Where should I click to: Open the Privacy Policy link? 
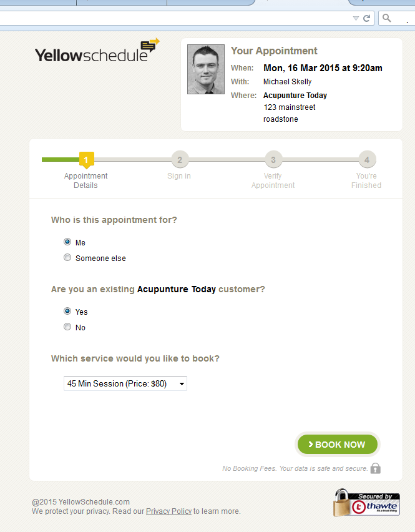[168, 511]
